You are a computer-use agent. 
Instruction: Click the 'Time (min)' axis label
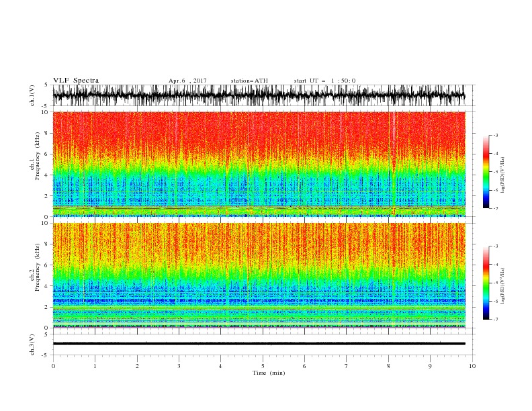click(269, 373)
